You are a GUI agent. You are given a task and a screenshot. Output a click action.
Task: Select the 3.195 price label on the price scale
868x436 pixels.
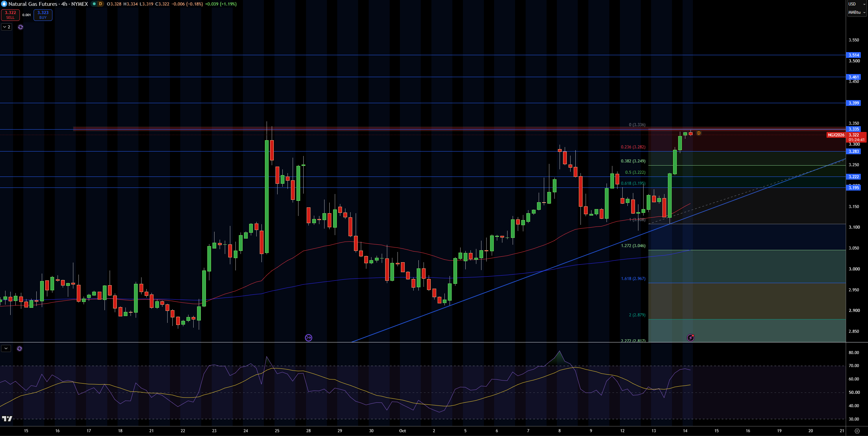coord(854,188)
